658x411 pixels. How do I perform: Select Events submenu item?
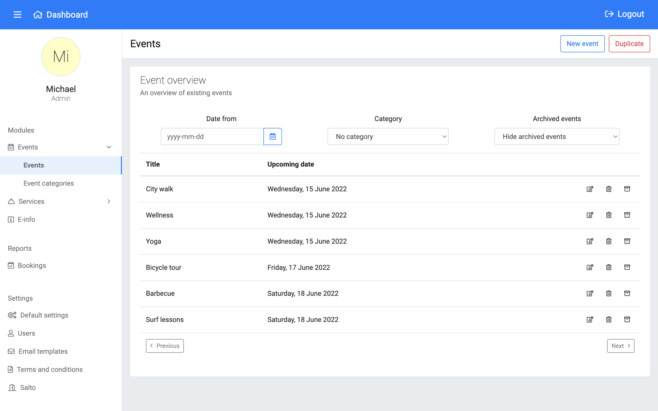[60, 165]
